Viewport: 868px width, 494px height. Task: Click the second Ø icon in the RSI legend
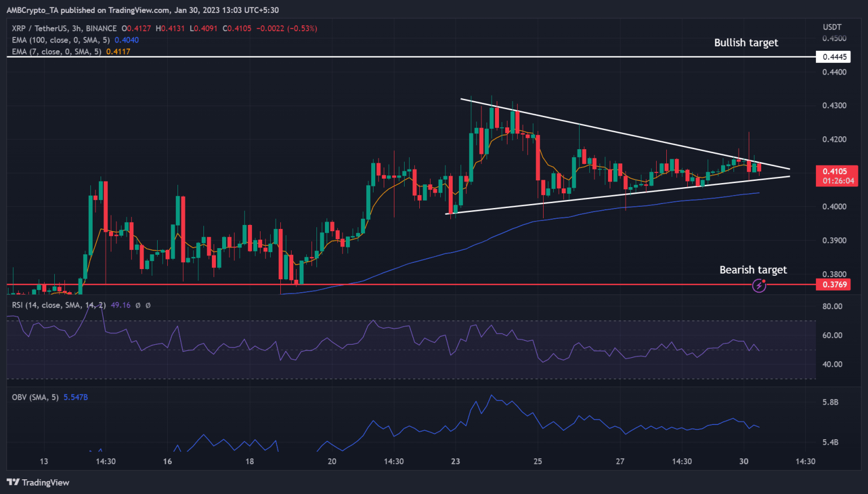coord(149,305)
